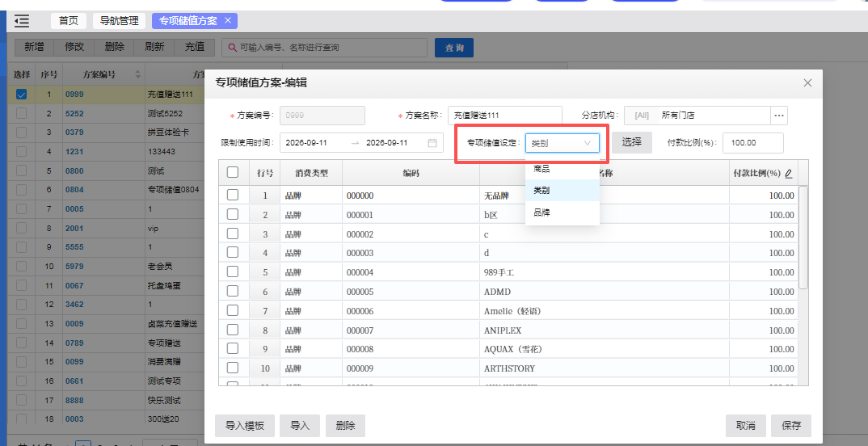The height and width of the screenshot is (446, 868).
Task: Click the dialog's bottom 删除 button
Action: coord(345,426)
